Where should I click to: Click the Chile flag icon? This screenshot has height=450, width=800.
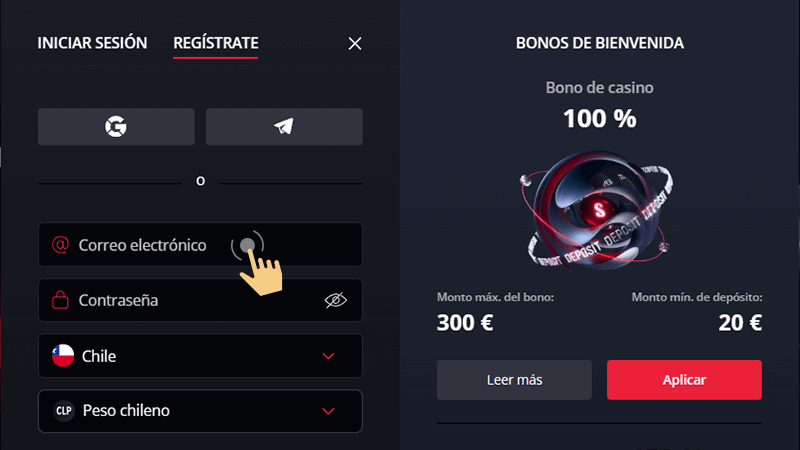[x=63, y=355]
